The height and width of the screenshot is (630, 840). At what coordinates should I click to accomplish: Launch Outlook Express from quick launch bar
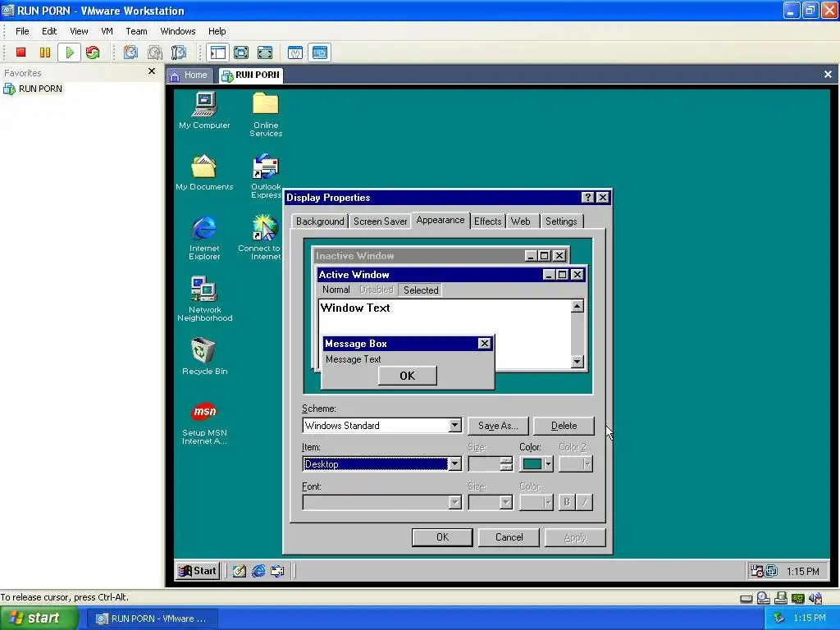point(277,571)
